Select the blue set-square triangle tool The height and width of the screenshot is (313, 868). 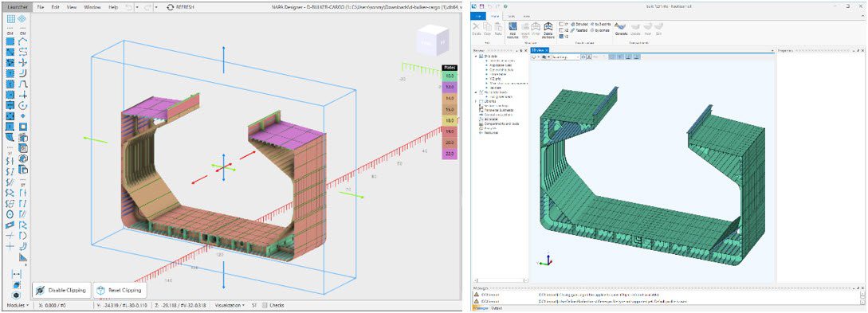22,257
